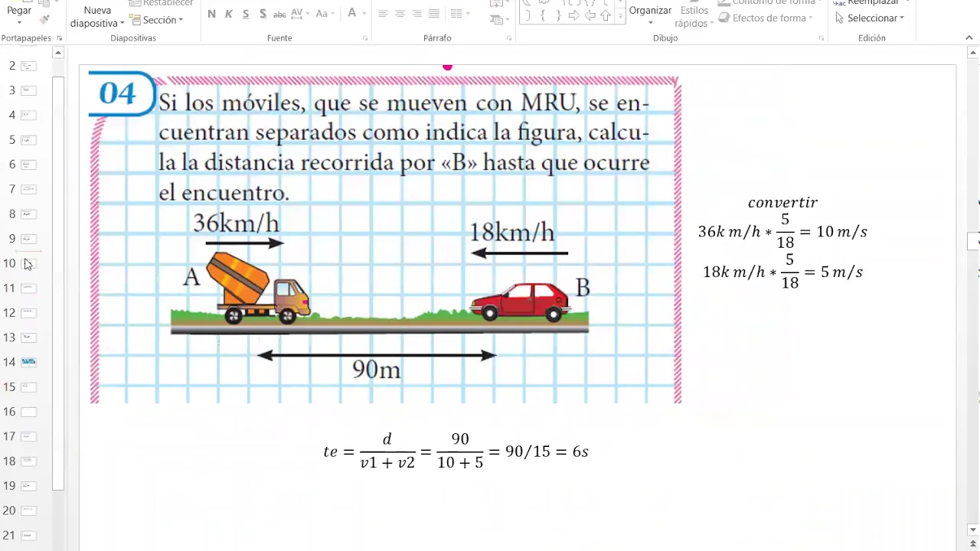Toggle italic (K) formatting
980x551 pixels.
pyautogui.click(x=228, y=14)
